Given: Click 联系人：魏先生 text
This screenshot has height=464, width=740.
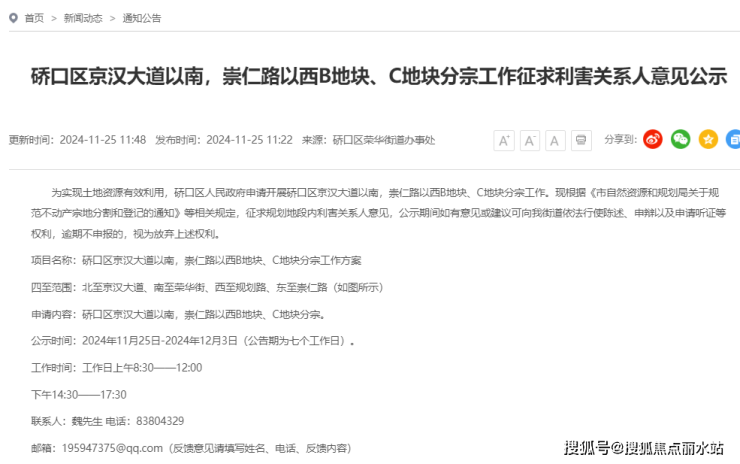Looking at the screenshot, I should click(67, 421).
